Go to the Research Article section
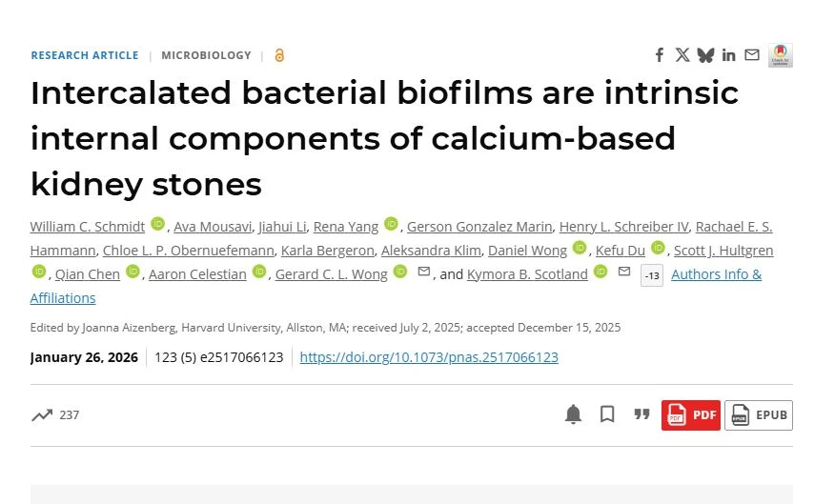Image resolution: width=835 pixels, height=504 pixels. coord(85,55)
